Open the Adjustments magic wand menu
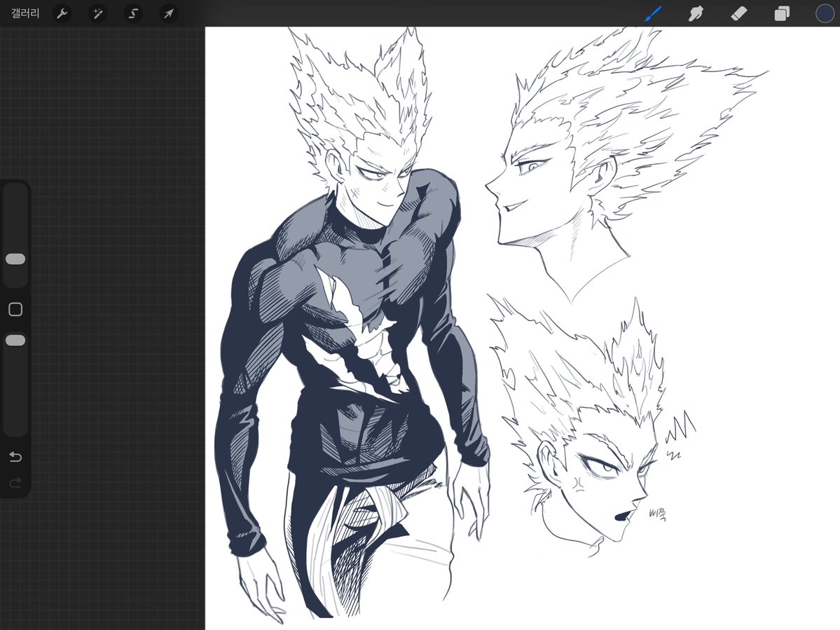The height and width of the screenshot is (630, 840). tap(97, 13)
